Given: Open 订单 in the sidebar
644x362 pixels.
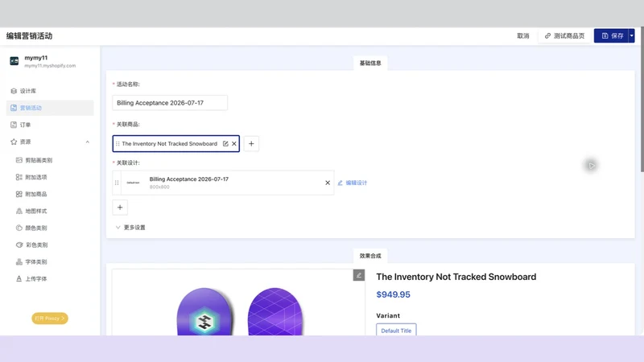Looking at the screenshot, I should click(50, 125).
